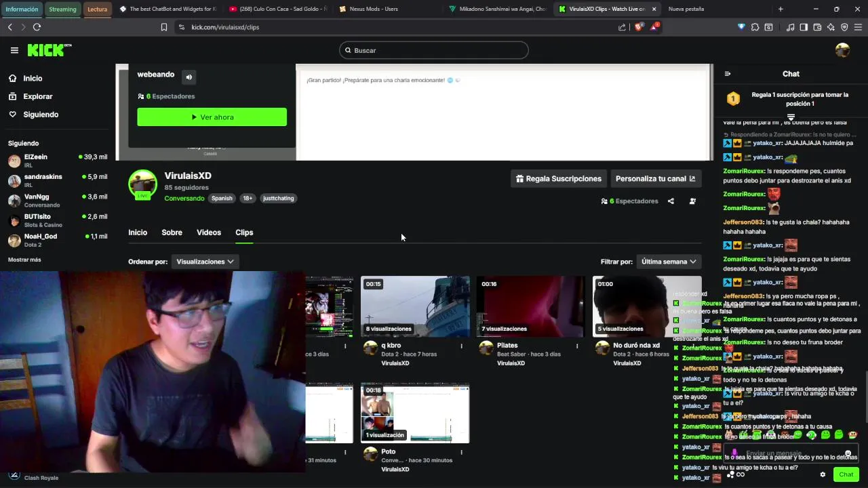
Task: Open the user avatar menu in Kick header
Action: (842, 50)
